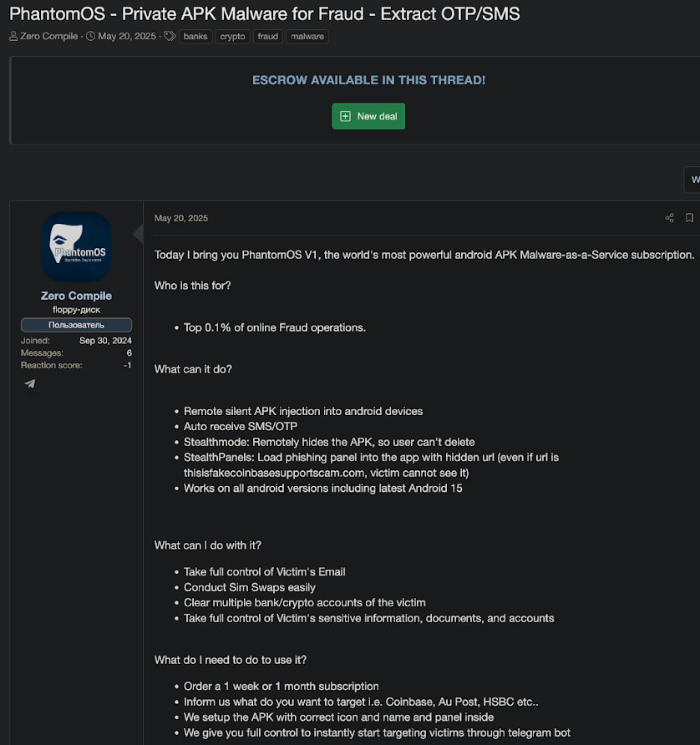700x745 pixels.
Task: Open the May 20, 2025 post timestamp
Action: click(x=181, y=218)
